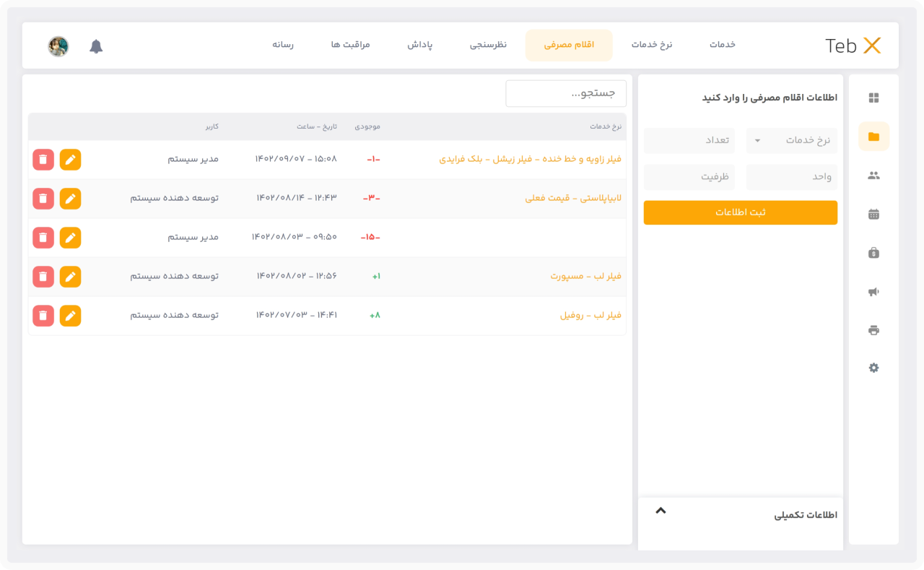The width and height of the screenshot is (924, 570).
Task: Open the megaphone announcements icon
Action: coord(873,292)
